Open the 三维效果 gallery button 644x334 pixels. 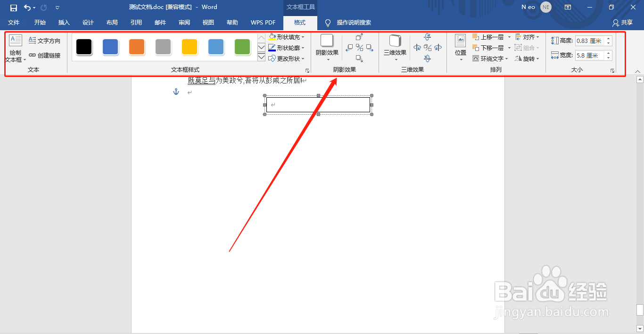coord(395,48)
